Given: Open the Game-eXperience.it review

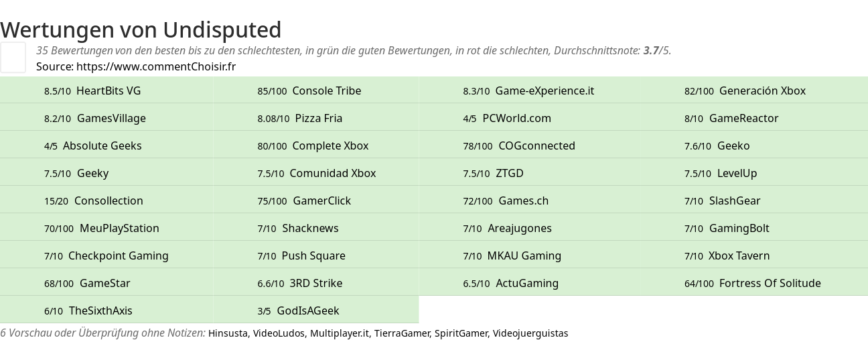Looking at the screenshot, I should [x=545, y=91].
